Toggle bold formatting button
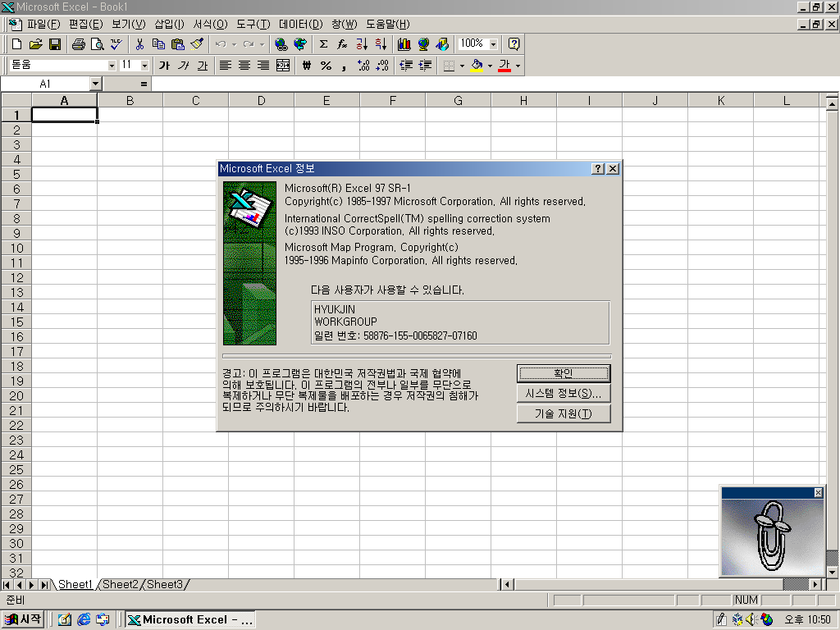The image size is (840, 630). tap(164, 66)
